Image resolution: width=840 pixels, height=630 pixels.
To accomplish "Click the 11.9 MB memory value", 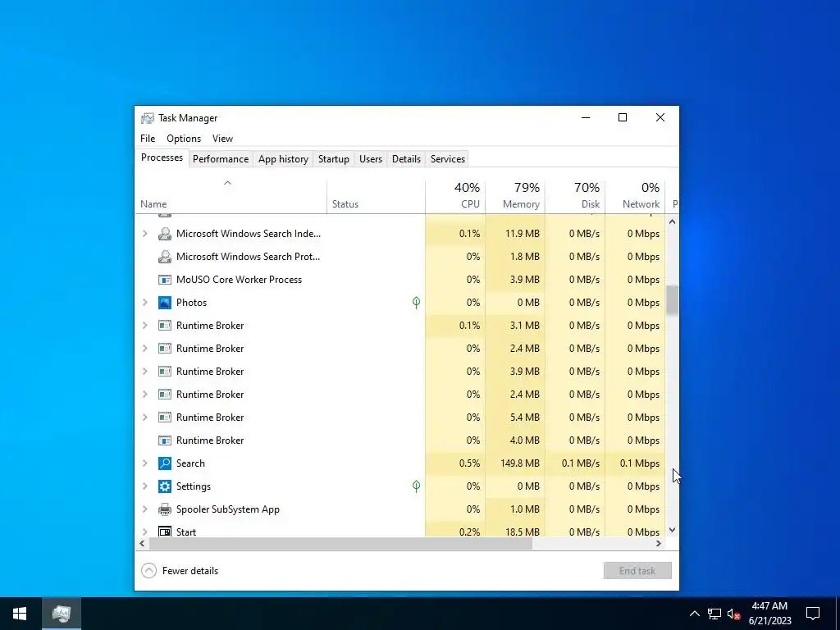I will tap(523, 234).
